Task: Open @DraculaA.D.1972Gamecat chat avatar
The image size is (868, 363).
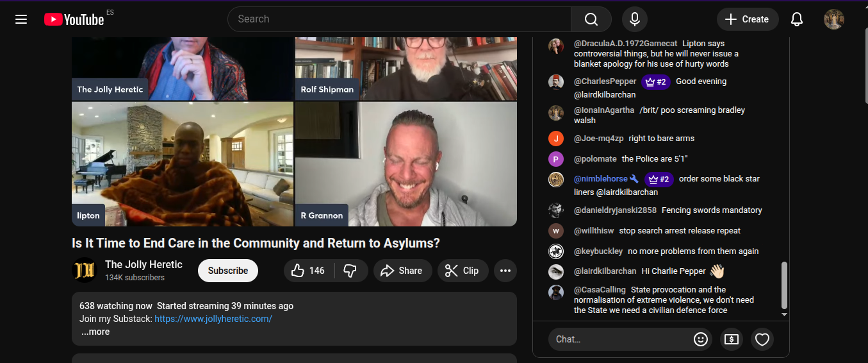Action: click(556, 46)
